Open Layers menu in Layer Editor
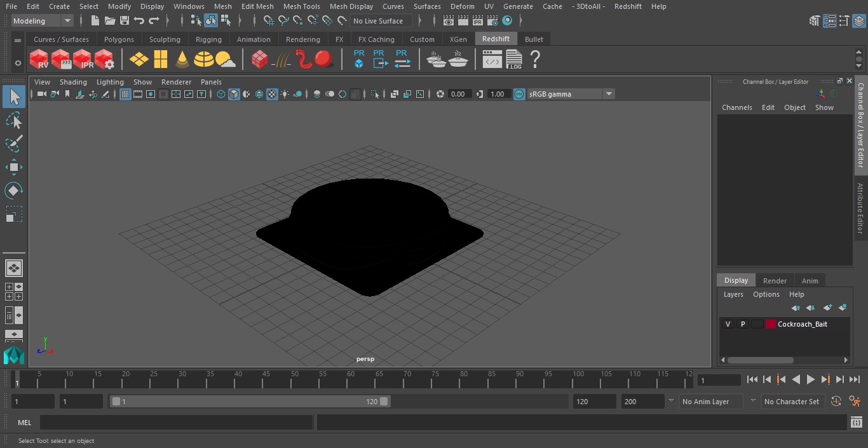Viewport: 868px width, 448px height. click(x=733, y=294)
